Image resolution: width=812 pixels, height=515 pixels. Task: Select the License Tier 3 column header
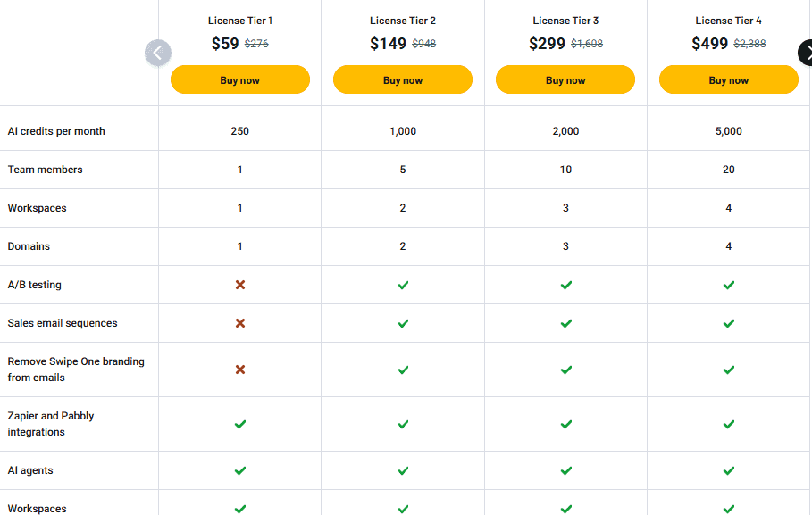[x=565, y=20]
